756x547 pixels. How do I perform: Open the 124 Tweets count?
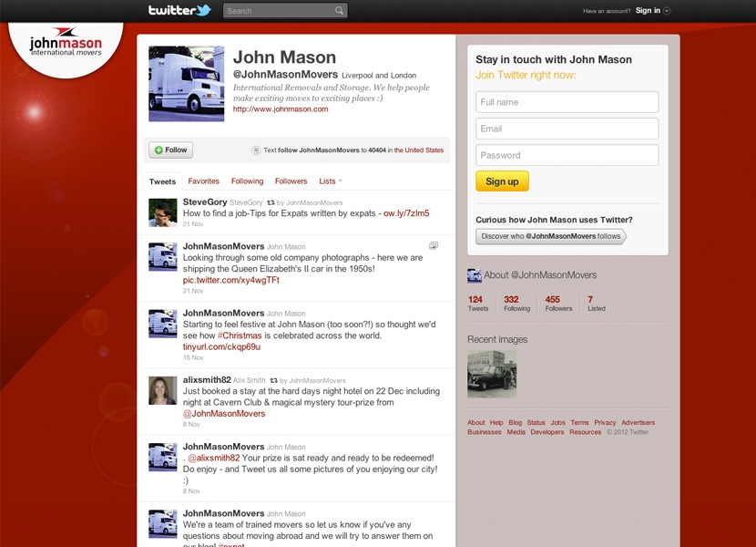pos(478,304)
